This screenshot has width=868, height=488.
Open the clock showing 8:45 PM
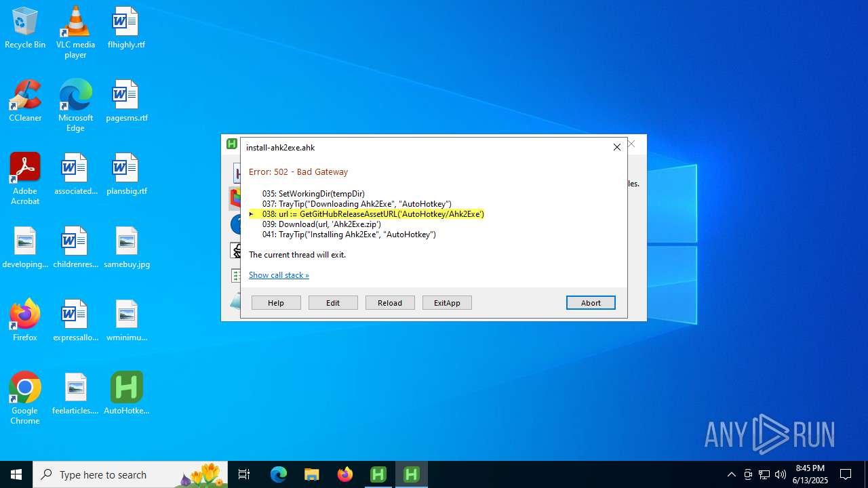pos(810,474)
